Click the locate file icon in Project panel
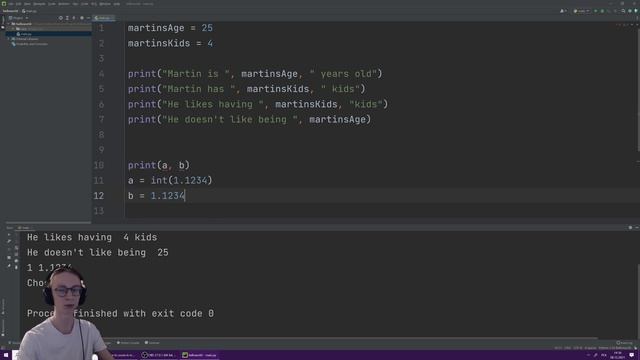 point(60,18)
